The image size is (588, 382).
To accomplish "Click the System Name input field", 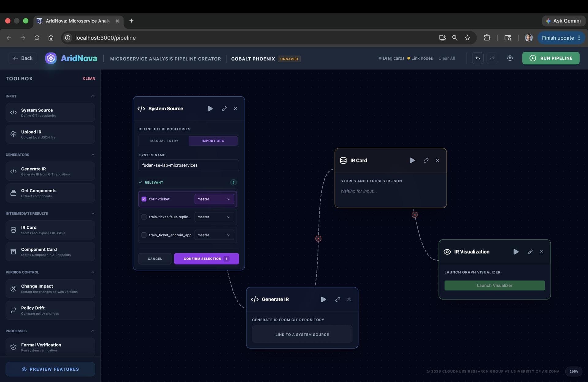I will coord(189,165).
